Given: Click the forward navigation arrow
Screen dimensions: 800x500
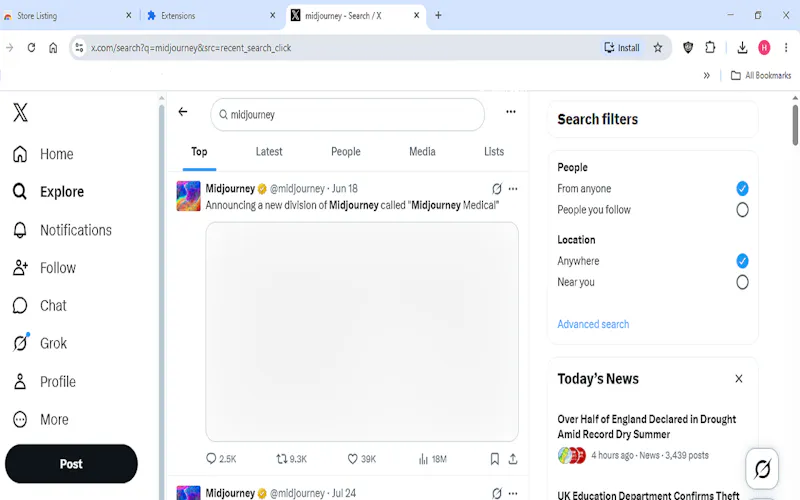Looking at the screenshot, I should click(10, 47).
